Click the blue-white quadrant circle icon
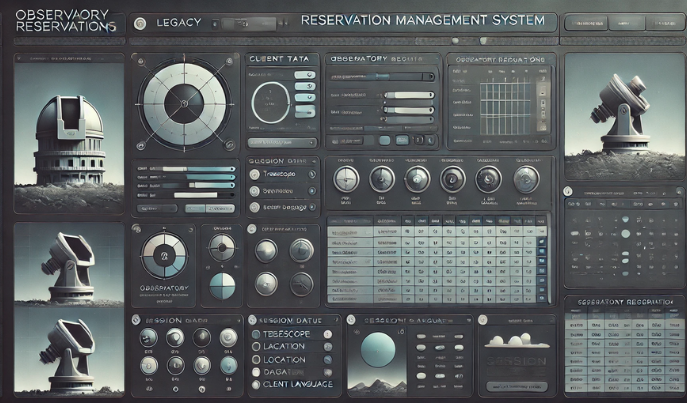This screenshot has width=687, height=403. click(x=222, y=287)
